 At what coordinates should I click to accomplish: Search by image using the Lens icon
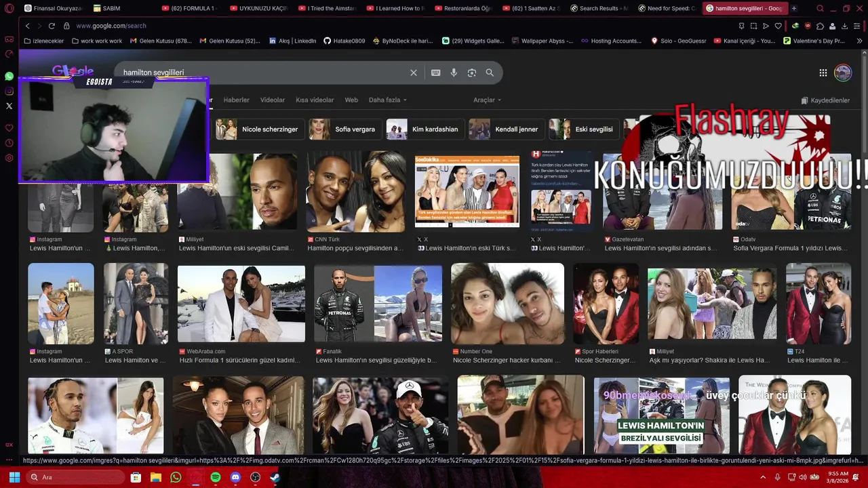[x=472, y=73]
